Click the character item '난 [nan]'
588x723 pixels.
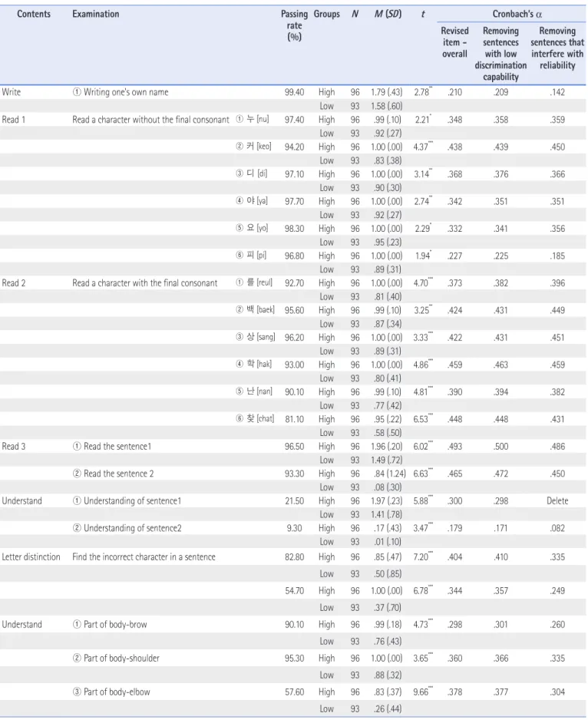pos(254,391)
